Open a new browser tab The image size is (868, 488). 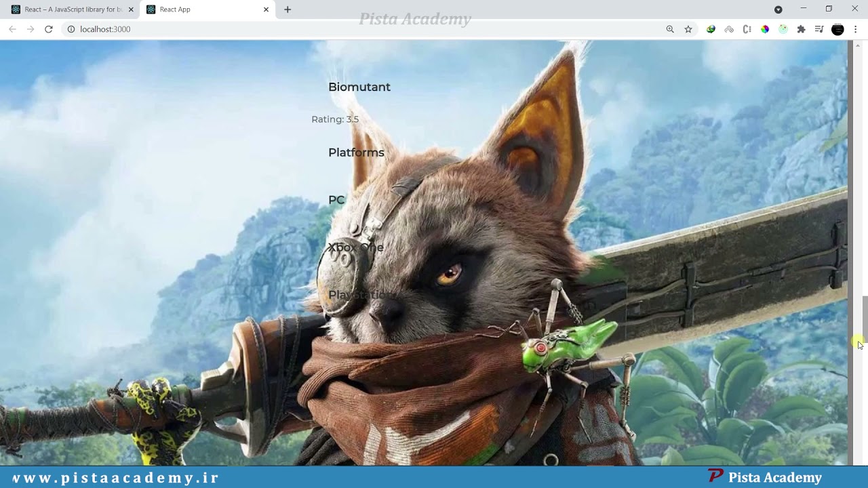[288, 9]
